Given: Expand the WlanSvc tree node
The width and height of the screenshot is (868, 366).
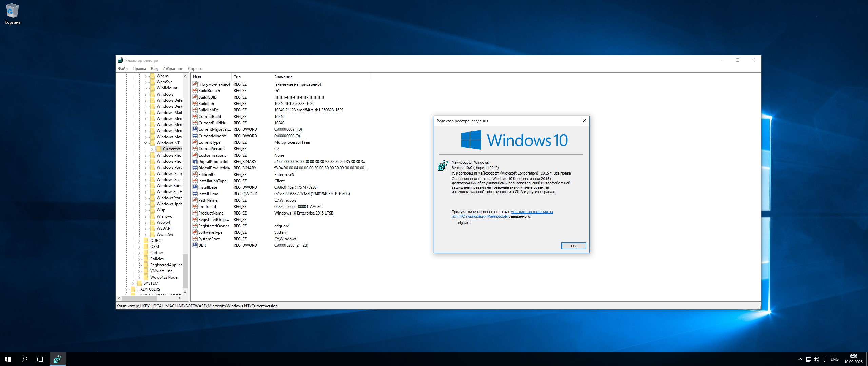Looking at the screenshot, I should 146,216.
